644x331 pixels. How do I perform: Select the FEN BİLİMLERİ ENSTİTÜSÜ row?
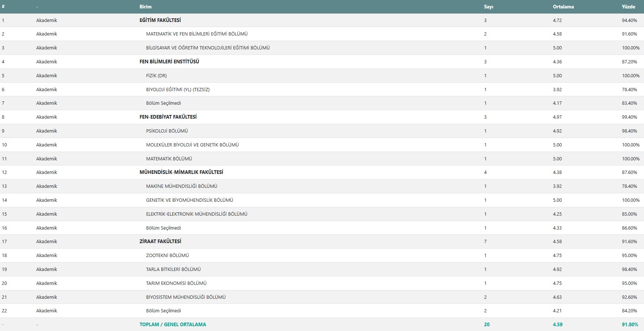pyautogui.click(x=322, y=62)
